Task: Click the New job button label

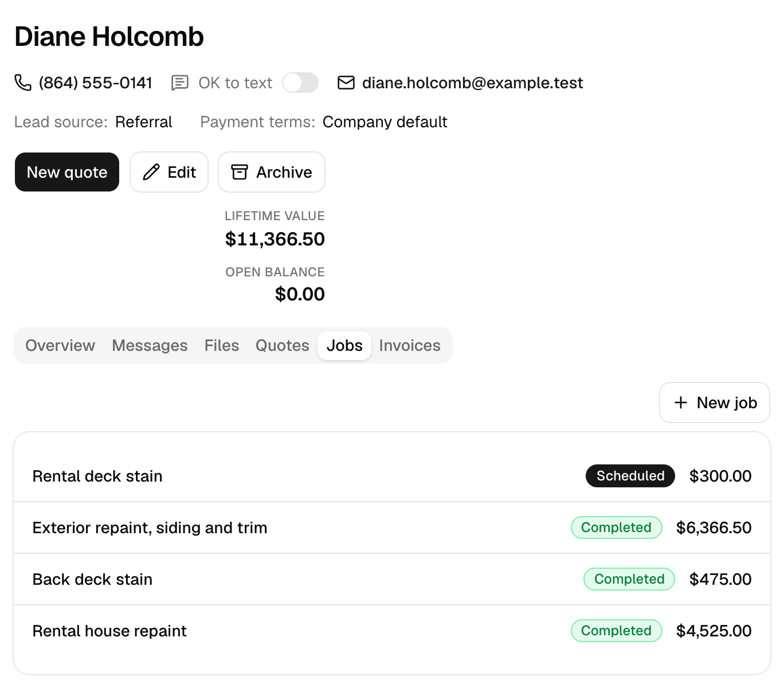Action: pyautogui.click(x=727, y=402)
